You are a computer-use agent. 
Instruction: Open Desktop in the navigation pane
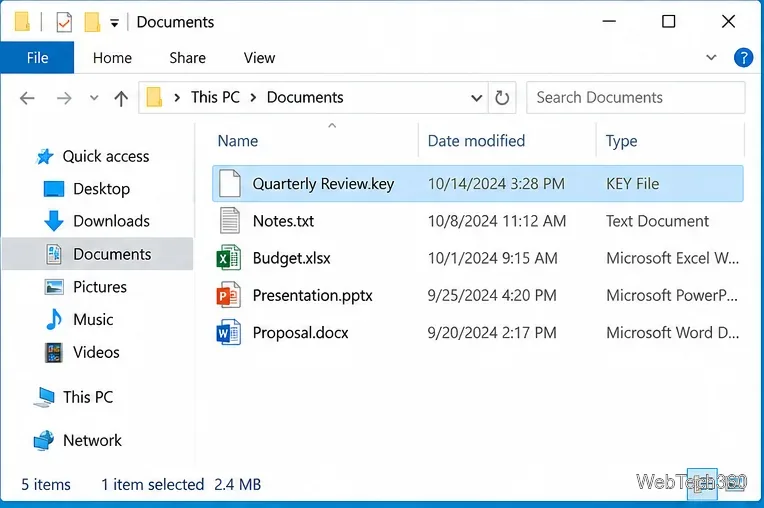101,189
